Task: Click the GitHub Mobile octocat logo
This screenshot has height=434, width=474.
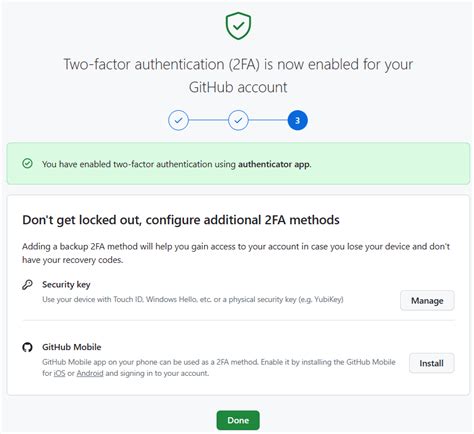Action: 27,347
